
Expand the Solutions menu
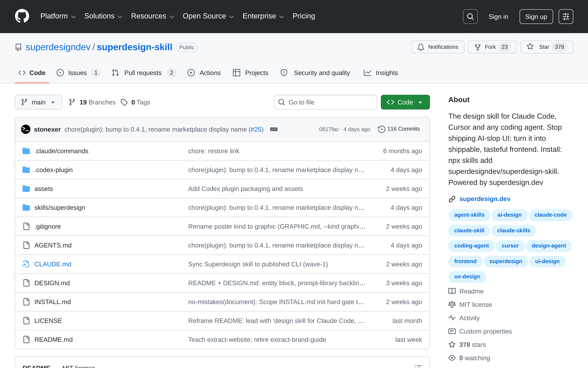click(103, 16)
